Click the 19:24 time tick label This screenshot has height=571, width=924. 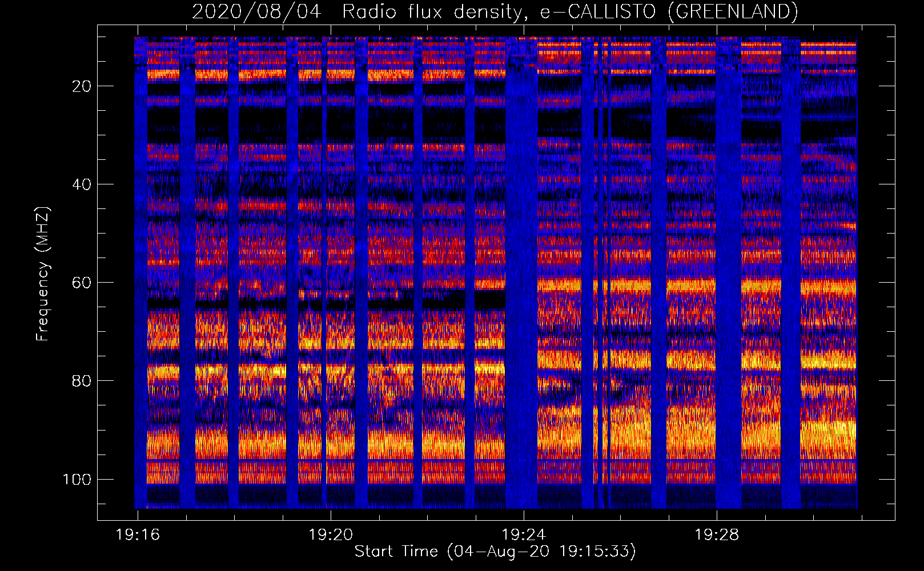(x=524, y=535)
